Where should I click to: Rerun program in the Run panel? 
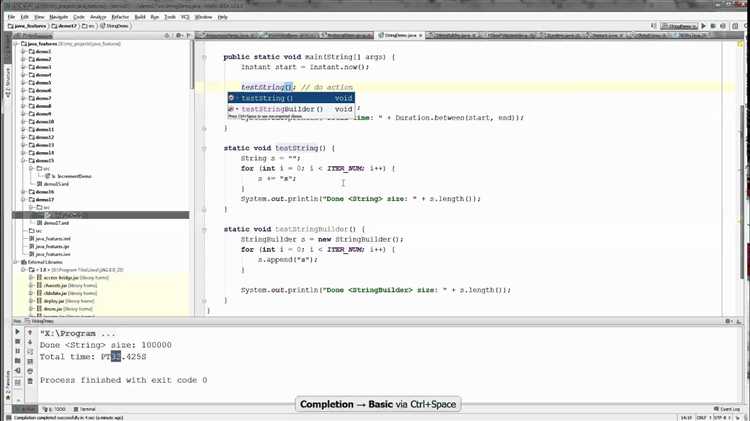[x=18, y=332]
